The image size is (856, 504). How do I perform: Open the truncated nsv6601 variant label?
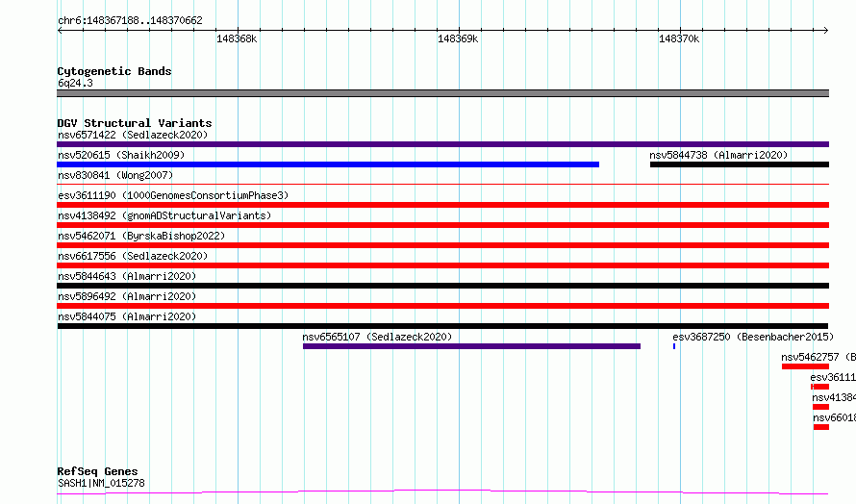(x=834, y=417)
